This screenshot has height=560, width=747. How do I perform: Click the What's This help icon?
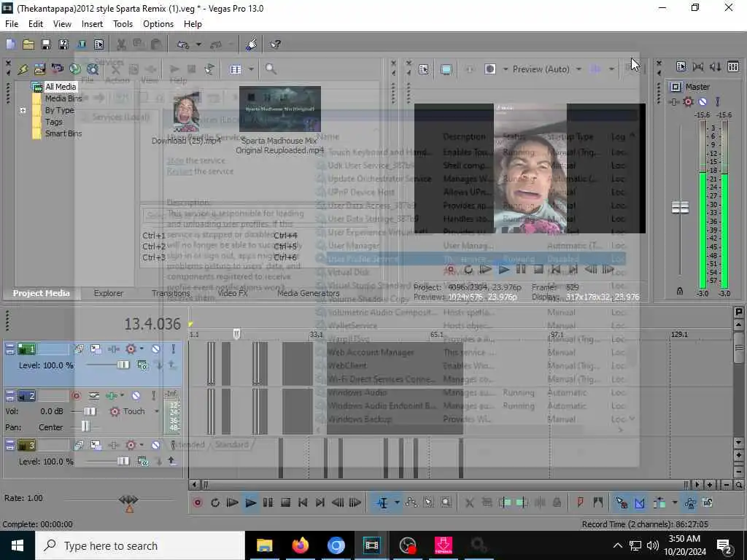click(x=275, y=44)
